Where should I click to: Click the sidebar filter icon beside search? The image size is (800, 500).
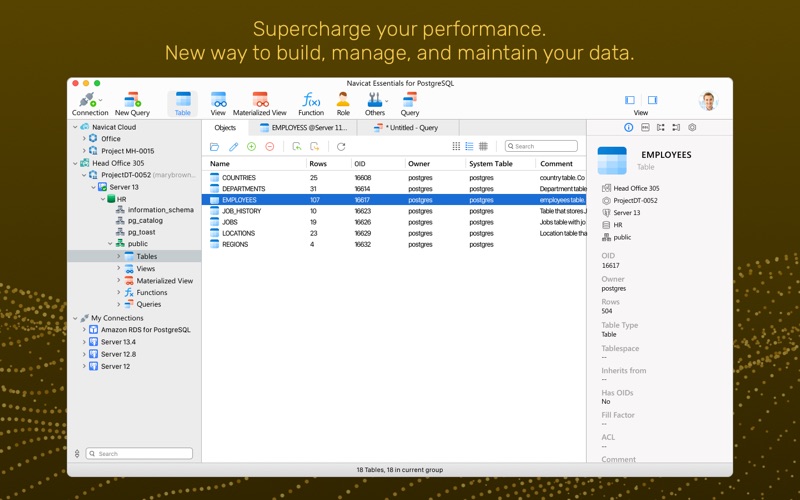77,454
